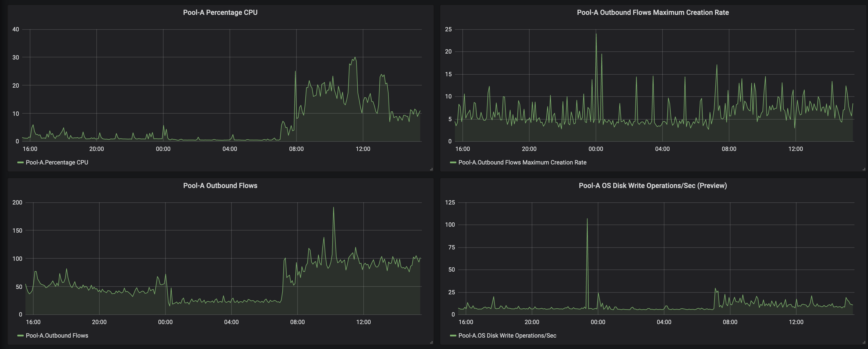Open the Pool-A Percentage CPU panel title menu
The height and width of the screenshot is (349, 868).
point(220,12)
